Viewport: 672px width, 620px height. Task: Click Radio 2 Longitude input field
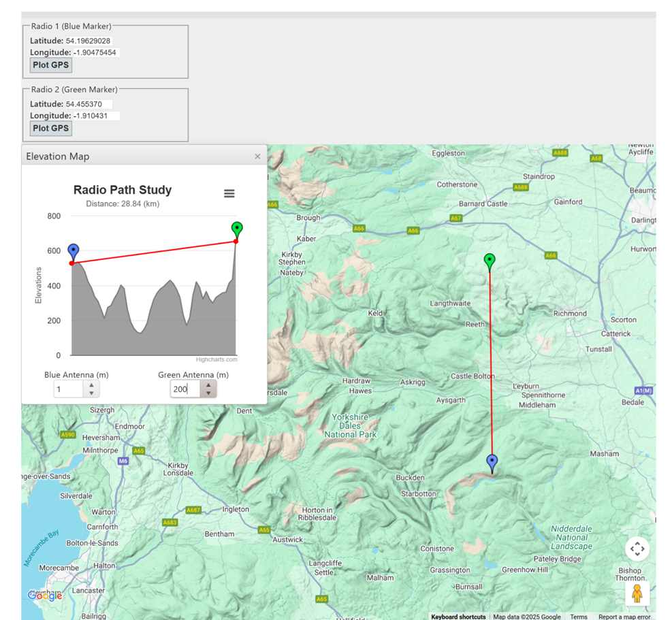96,116
